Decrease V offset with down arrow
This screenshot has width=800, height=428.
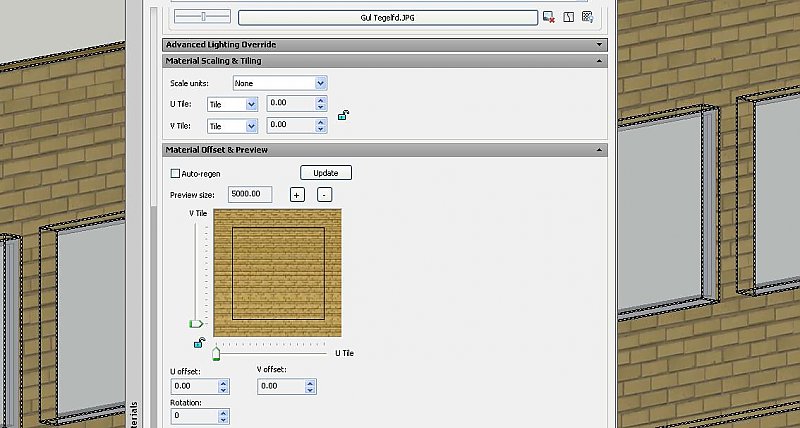(x=310, y=390)
